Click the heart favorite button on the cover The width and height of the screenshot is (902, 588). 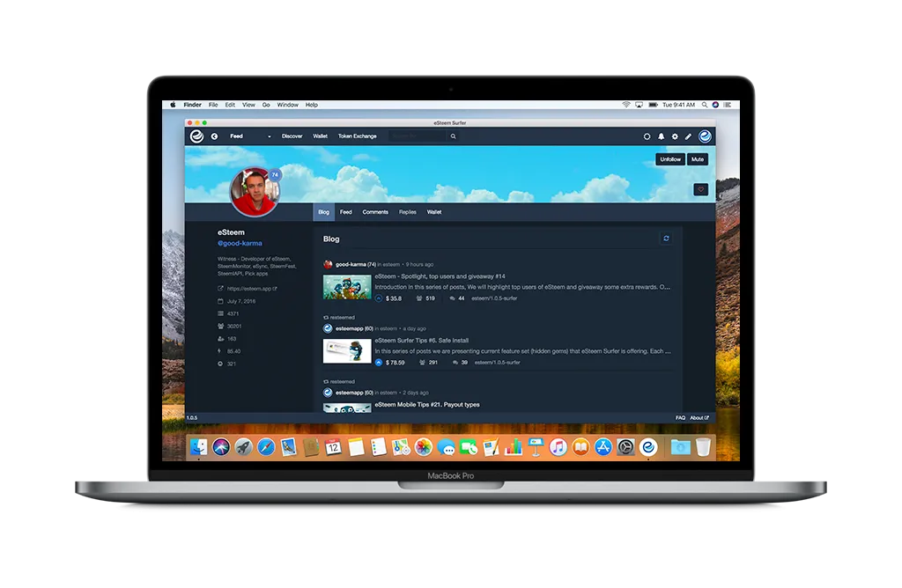point(700,189)
